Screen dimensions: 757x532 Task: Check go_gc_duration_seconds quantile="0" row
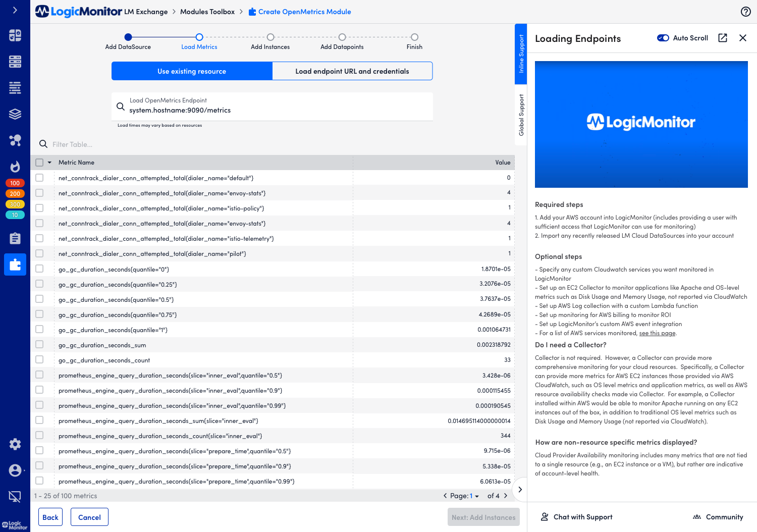[x=39, y=269]
